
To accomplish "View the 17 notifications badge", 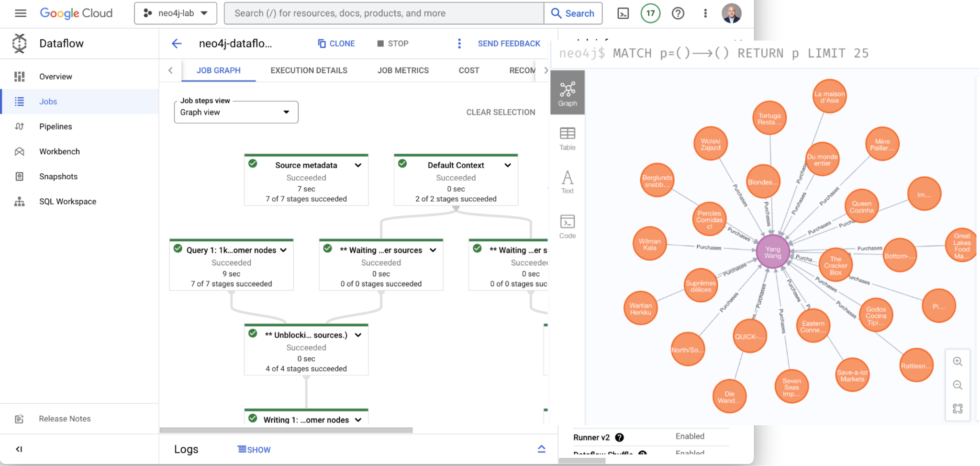I will point(650,13).
